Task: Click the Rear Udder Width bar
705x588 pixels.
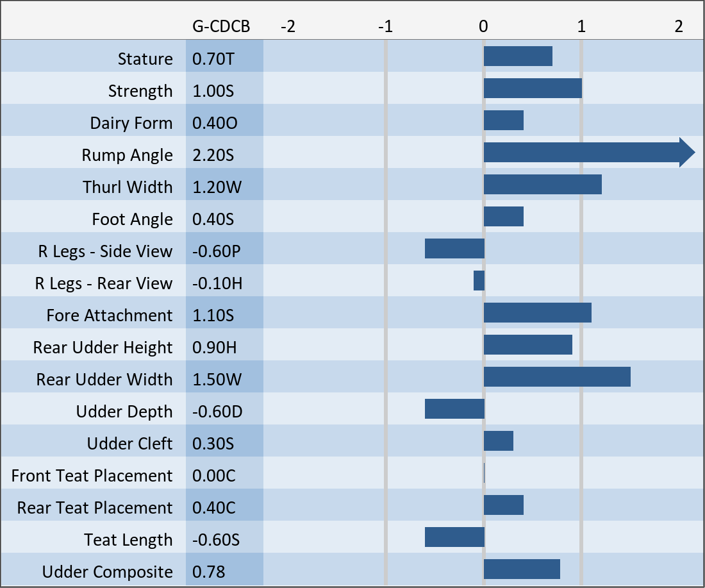Action: [x=557, y=377]
